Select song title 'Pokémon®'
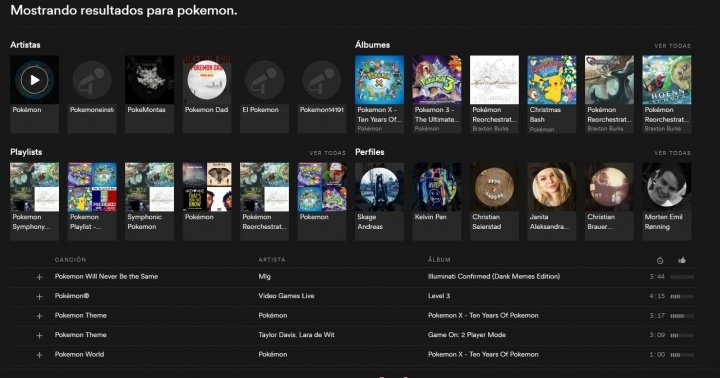The width and height of the screenshot is (720, 378). 72,296
